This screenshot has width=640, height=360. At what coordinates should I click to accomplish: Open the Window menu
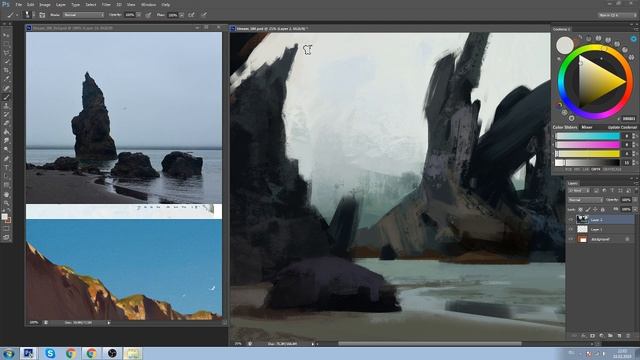tap(148, 4)
